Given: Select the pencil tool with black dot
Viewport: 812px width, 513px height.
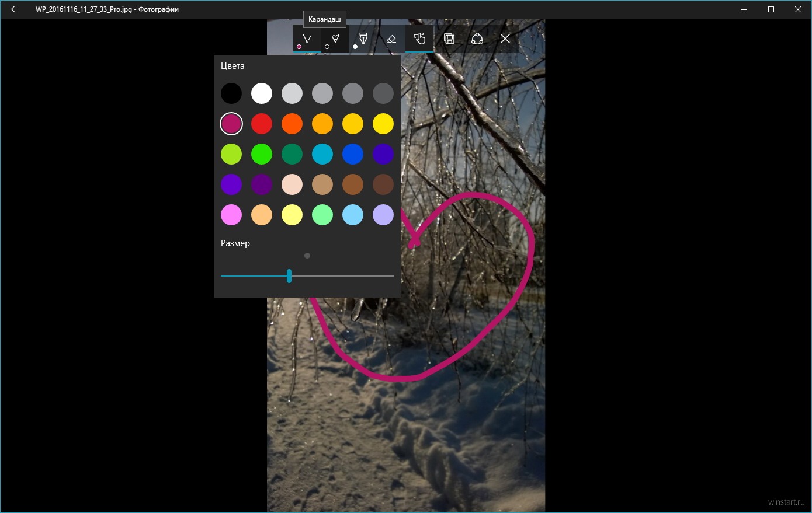Looking at the screenshot, I should [335, 39].
